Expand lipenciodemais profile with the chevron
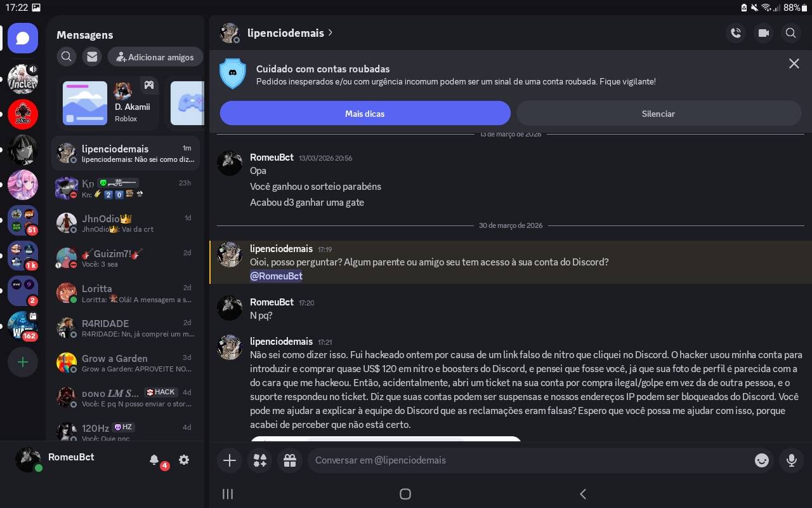This screenshot has width=812, height=508. pyautogui.click(x=329, y=33)
